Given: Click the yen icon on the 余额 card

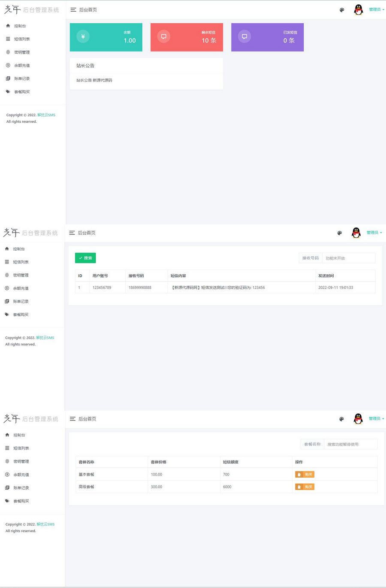Looking at the screenshot, I should 83,36.
